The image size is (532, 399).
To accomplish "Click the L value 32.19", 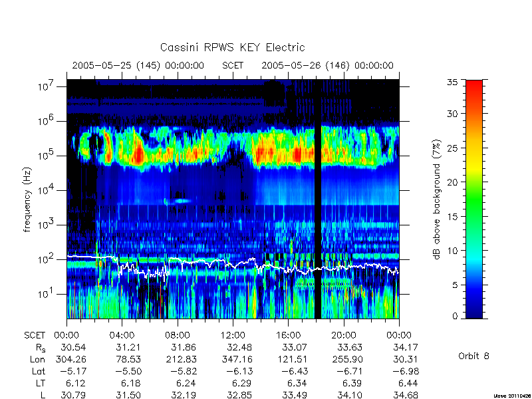I will coord(184,395).
